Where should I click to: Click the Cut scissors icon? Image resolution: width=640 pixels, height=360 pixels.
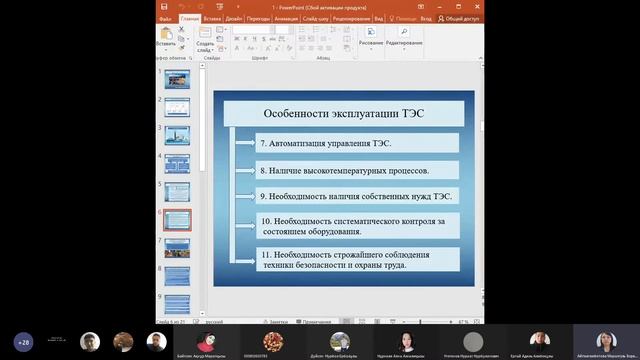[x=181, y=29]
